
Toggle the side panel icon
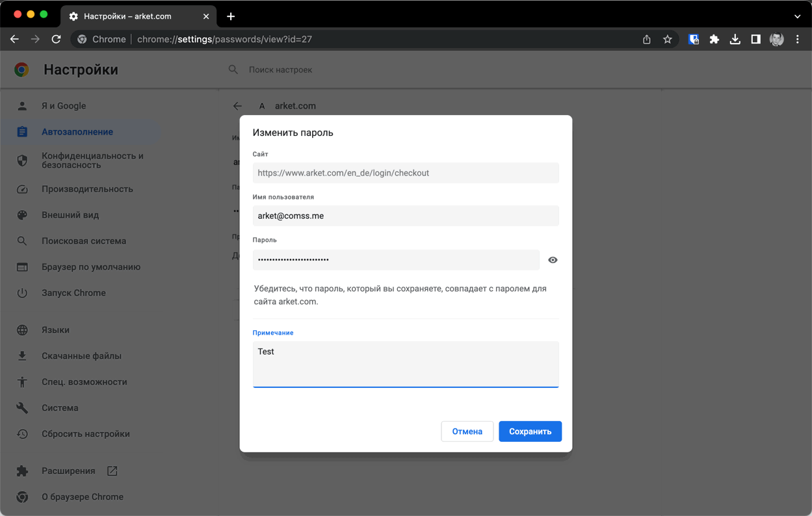(x=755, y=39)
